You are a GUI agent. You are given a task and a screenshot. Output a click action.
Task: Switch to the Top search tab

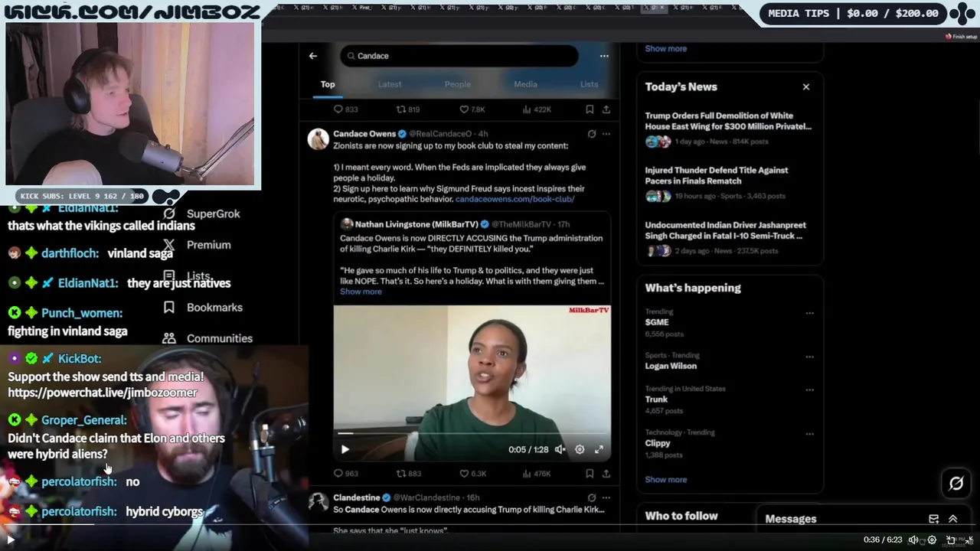click(328, 84)
